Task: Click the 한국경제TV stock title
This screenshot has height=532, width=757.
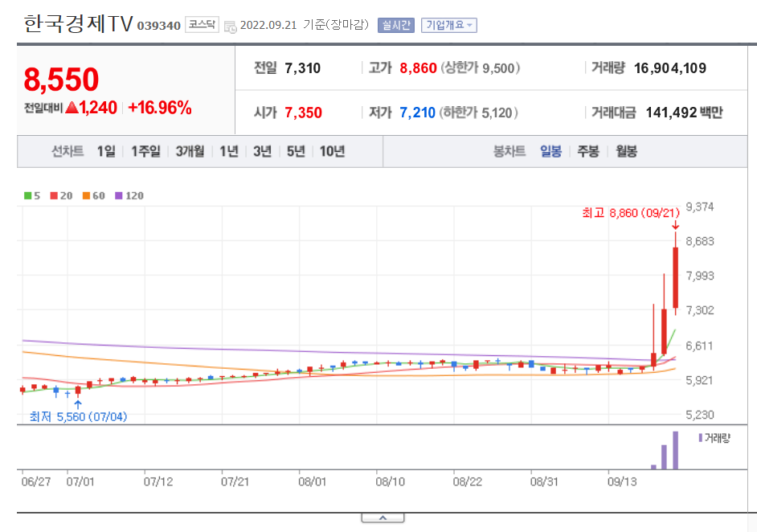Action: [78, 23]
